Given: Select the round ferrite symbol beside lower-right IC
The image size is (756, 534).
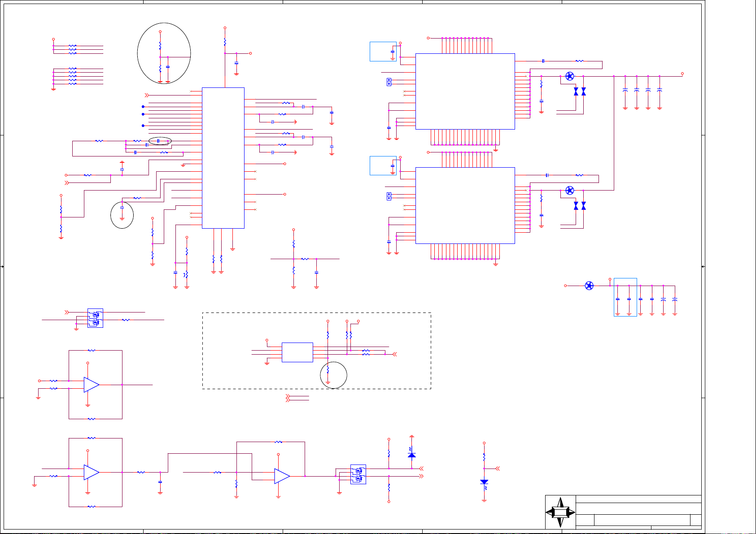Looking at the screenshot, I should tap(570, 191).
